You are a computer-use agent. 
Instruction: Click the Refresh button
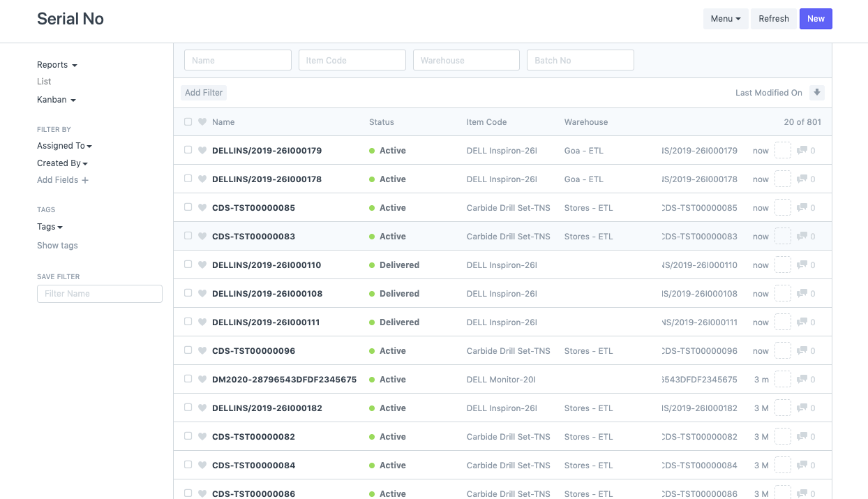pos(774,19)
